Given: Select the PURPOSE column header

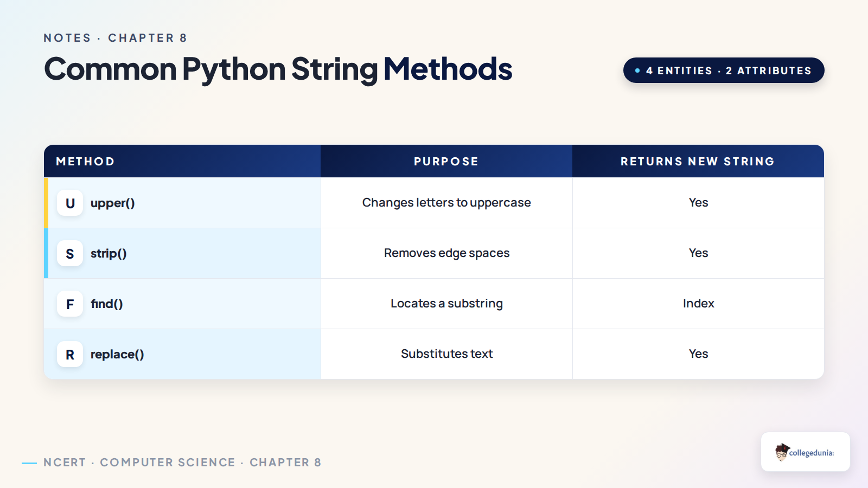Looking at the screenshot, I should point(446,161).
